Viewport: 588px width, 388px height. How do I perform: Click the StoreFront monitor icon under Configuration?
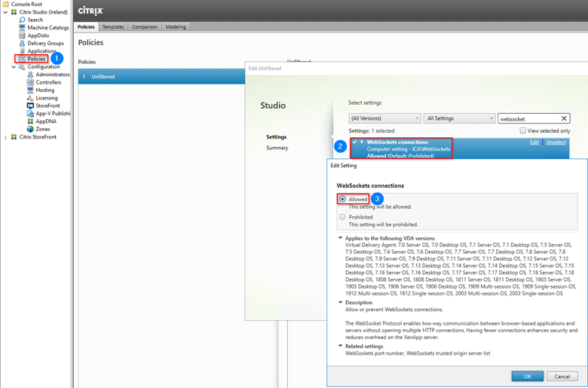click(30, 105)
